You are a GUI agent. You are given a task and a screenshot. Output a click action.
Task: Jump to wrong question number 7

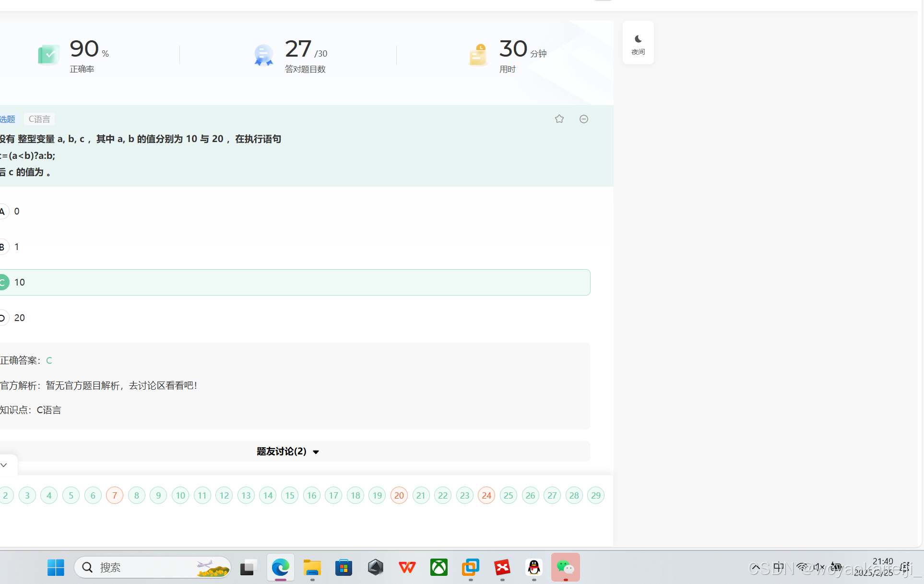[115, 495]
